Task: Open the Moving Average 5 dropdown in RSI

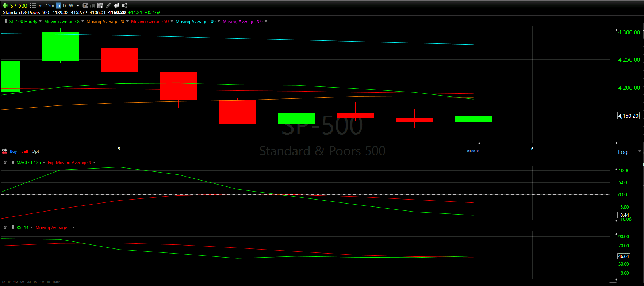Action: (74, 227)
